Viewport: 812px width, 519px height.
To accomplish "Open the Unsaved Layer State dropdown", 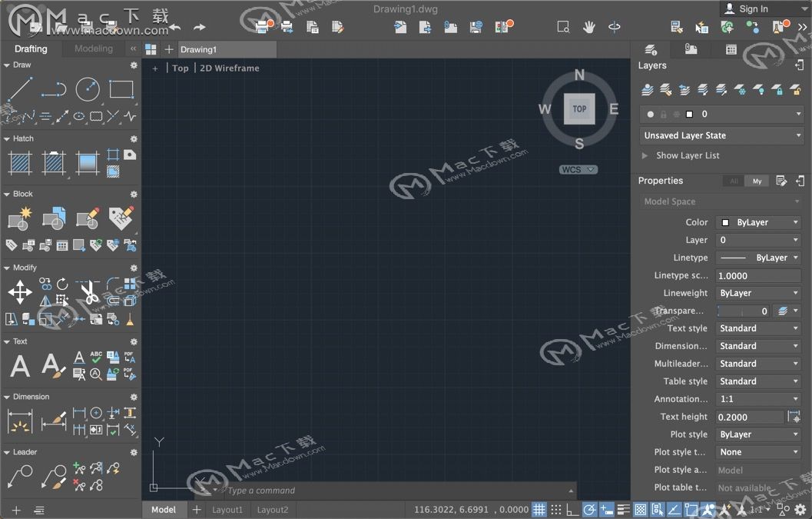I will tap(721, 136).
